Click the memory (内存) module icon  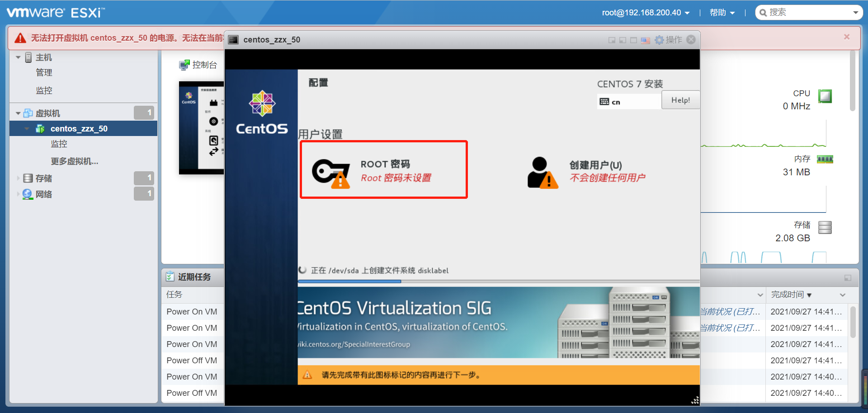tap(825, 159)
